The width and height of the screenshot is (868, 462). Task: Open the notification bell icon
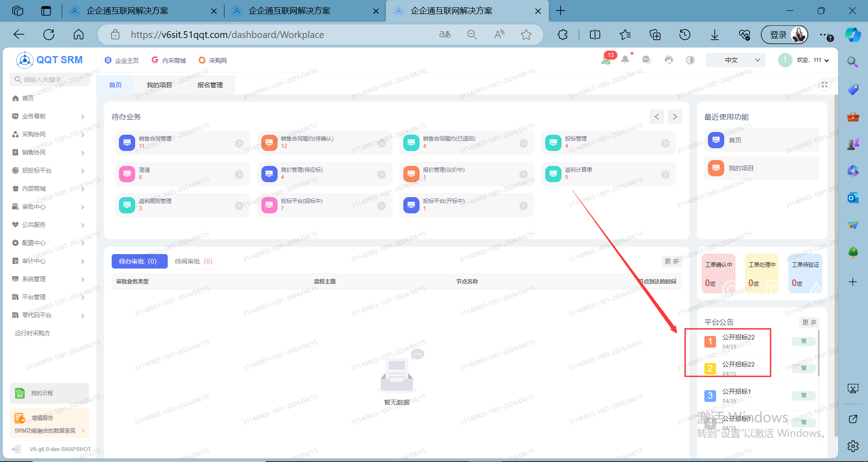[626, 60]
